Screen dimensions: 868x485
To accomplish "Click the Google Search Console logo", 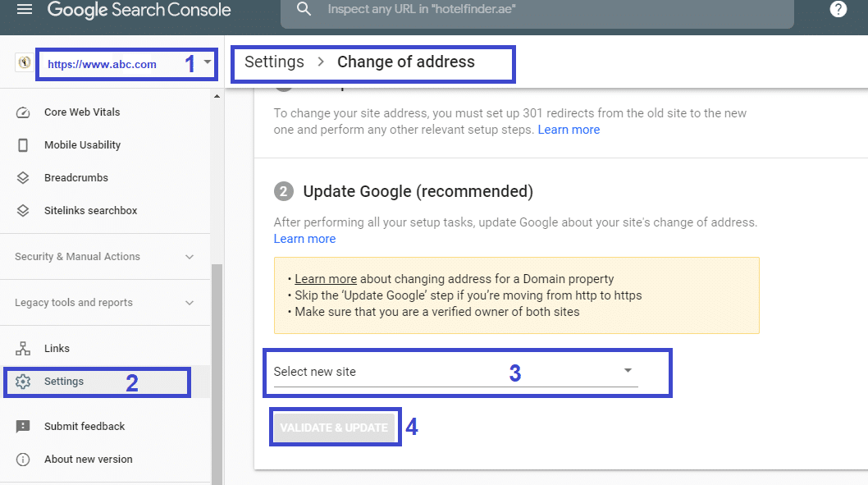I will click(139, 10).
